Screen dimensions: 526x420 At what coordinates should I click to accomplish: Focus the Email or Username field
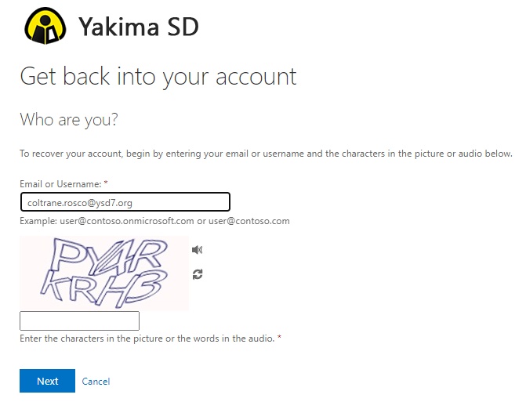(125, 202)
